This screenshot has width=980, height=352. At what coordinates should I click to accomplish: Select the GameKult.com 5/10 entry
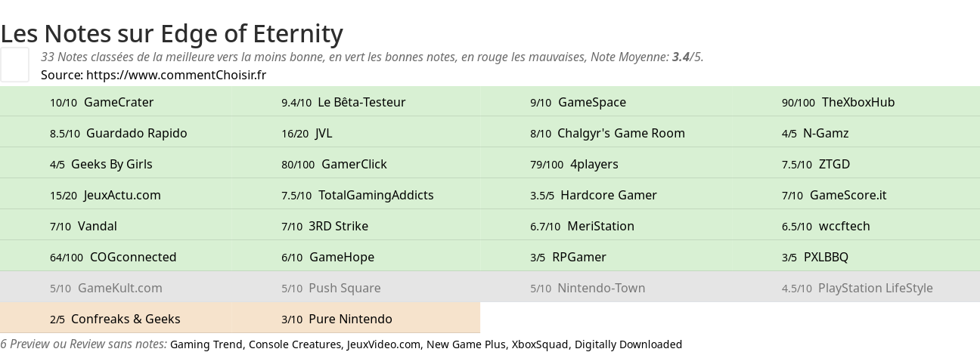click(106, 288)
